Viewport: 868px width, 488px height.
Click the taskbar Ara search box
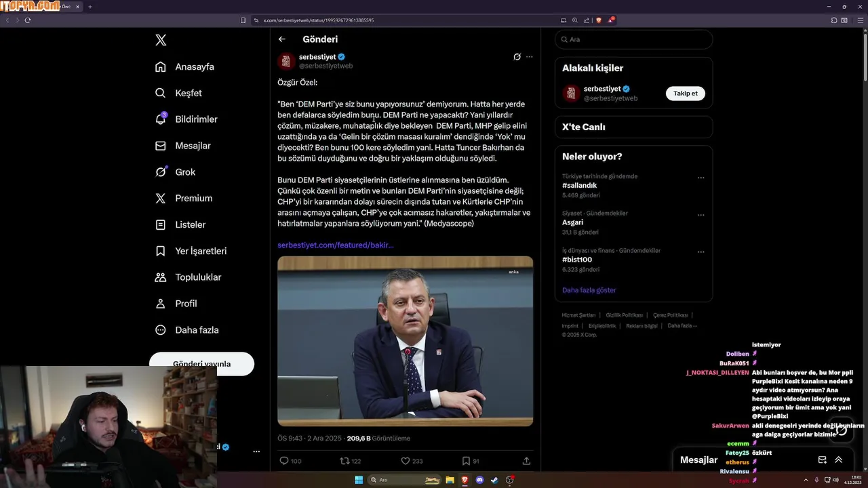tap(405, 480)
